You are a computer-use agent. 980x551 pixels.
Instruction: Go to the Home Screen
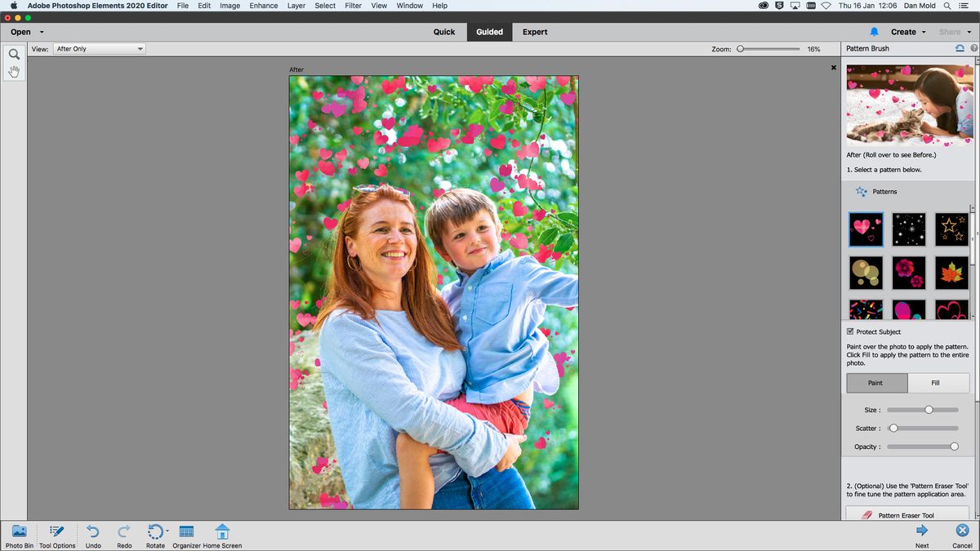pyautogui.click(x=222, y=535)
